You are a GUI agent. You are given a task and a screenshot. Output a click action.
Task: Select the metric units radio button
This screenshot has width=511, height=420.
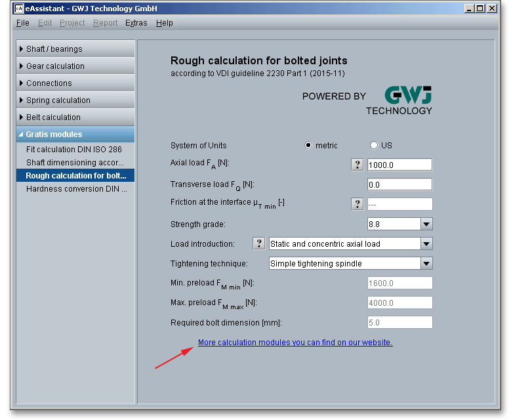[x=308, y=146]
